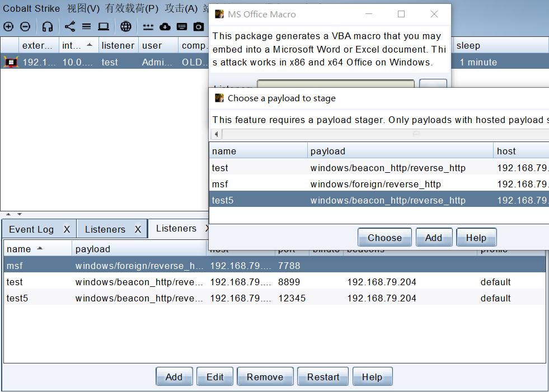The height and width of the screenshot is (392, 549).
Task: Sort sessions by exter... column header
Action: pyautogui.click(x=39, y=45)
